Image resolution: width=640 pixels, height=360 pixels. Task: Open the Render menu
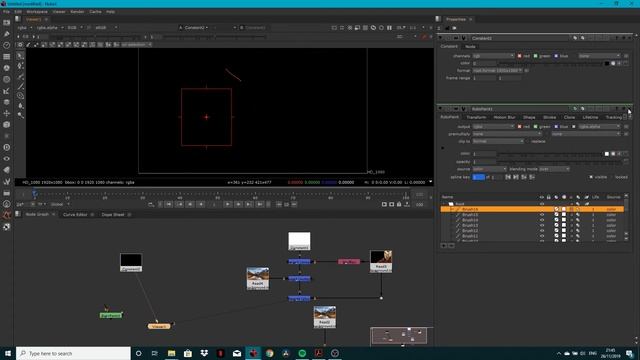(x=77, y=12)
